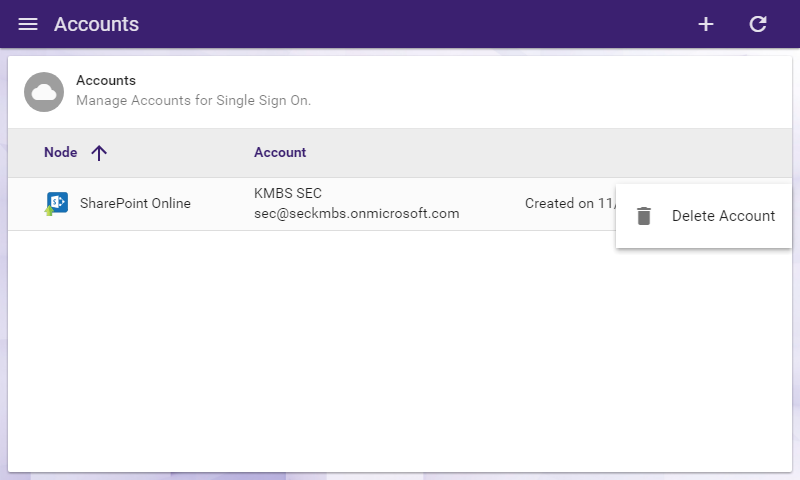Toggle Node sort direction arrow
The width and height of the screenshot is (800, 480).
pyautogui.click(x=99, y=153)
